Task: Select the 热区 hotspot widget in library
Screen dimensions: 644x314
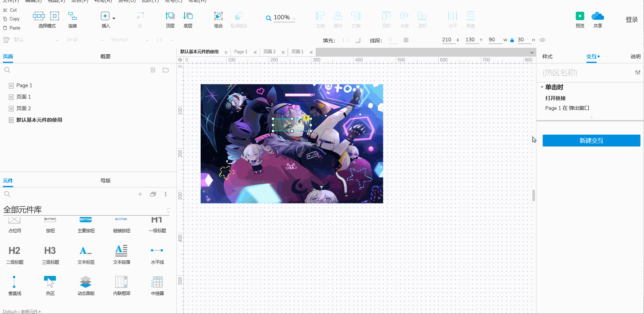Action: point(50,285)
